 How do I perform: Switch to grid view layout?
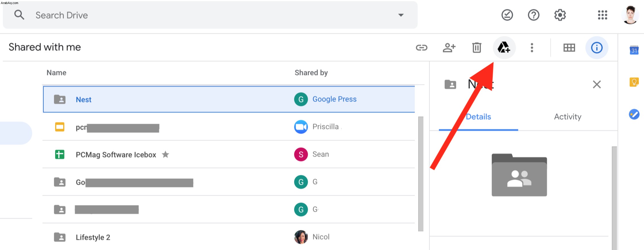[x=569, y=48]
